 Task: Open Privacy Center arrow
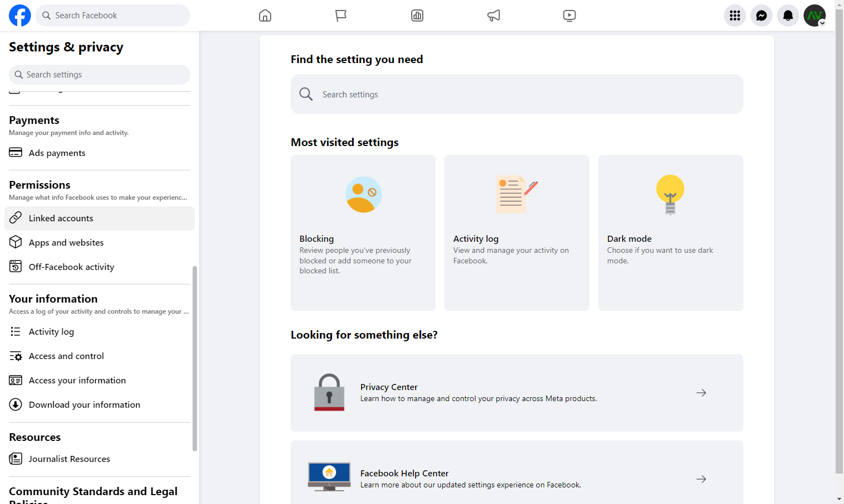(x=701, y=393)
